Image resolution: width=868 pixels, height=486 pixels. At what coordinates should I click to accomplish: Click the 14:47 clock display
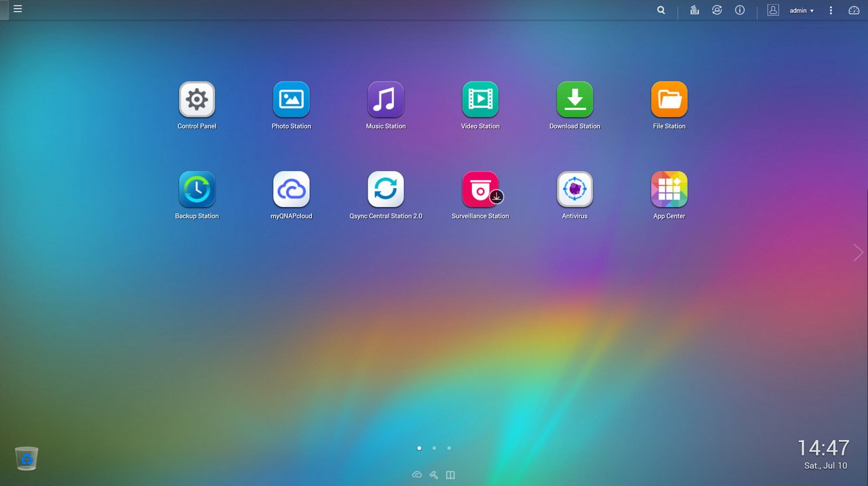tap(823, 448)
